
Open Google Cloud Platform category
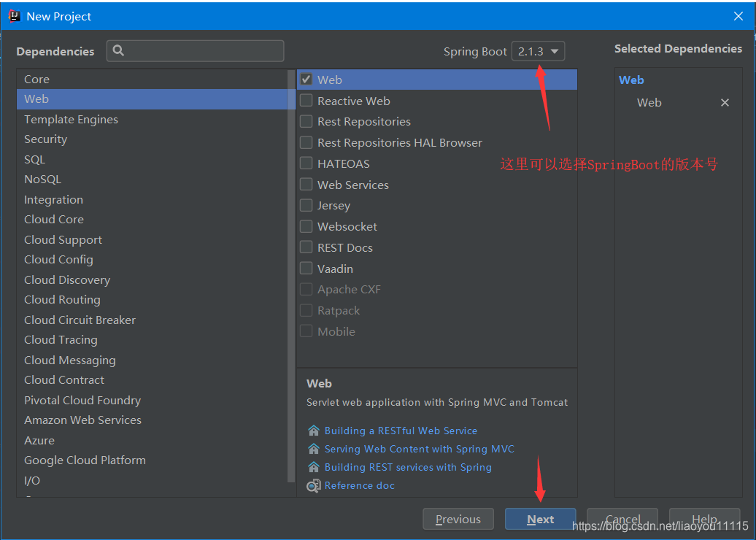point(152,460)
